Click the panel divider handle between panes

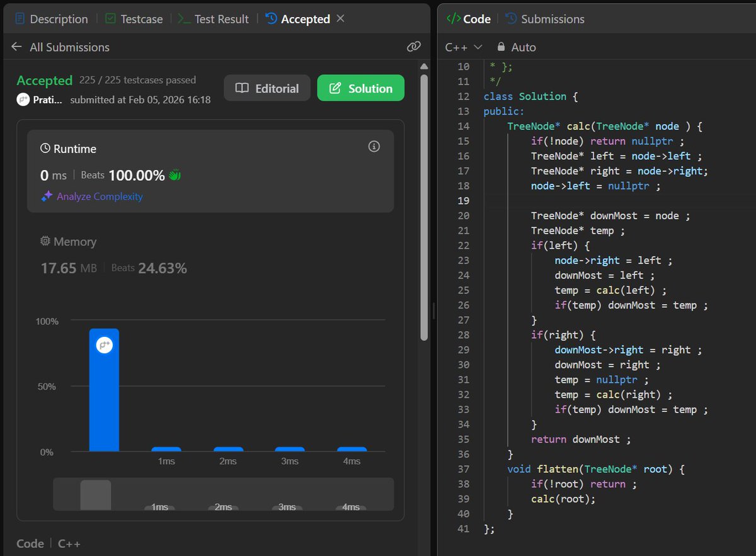[433, 310]
